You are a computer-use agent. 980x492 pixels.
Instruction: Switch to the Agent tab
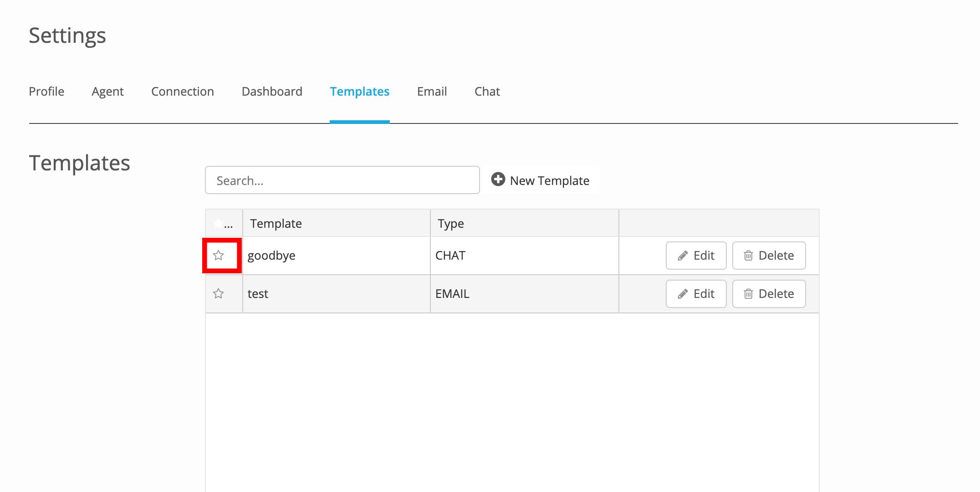pos(107,92)
